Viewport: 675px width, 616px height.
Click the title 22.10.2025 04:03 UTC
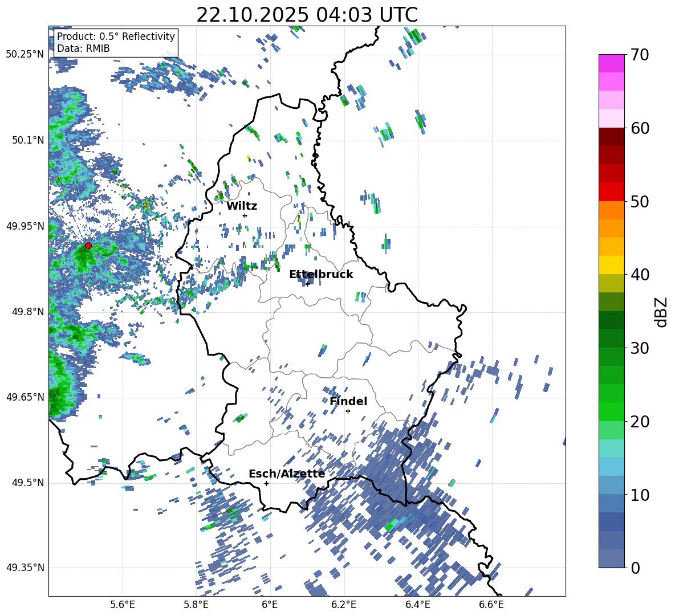coord(307,15)
